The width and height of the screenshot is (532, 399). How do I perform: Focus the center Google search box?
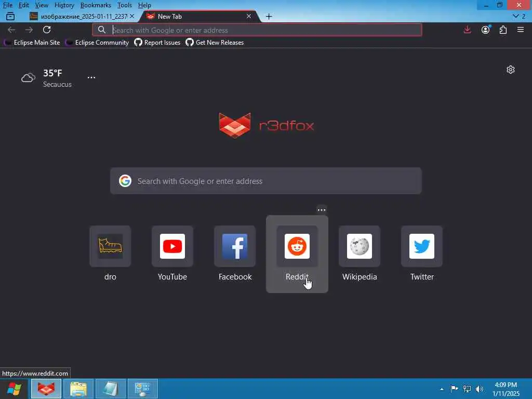[x=265, y=181]
